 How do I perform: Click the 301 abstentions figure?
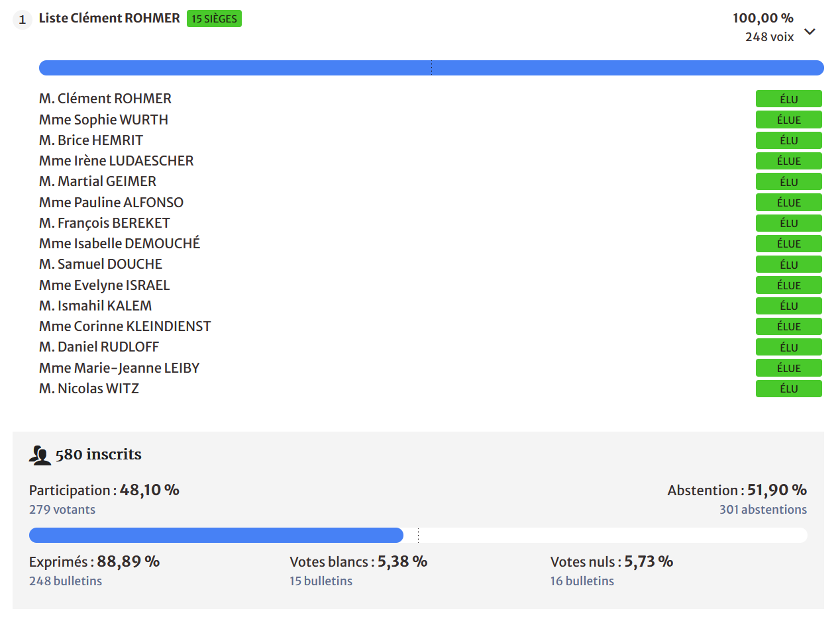[763, 510]
